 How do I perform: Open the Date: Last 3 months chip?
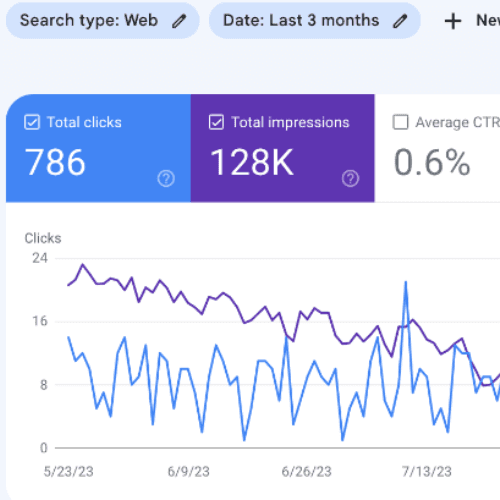click(315, 21)
